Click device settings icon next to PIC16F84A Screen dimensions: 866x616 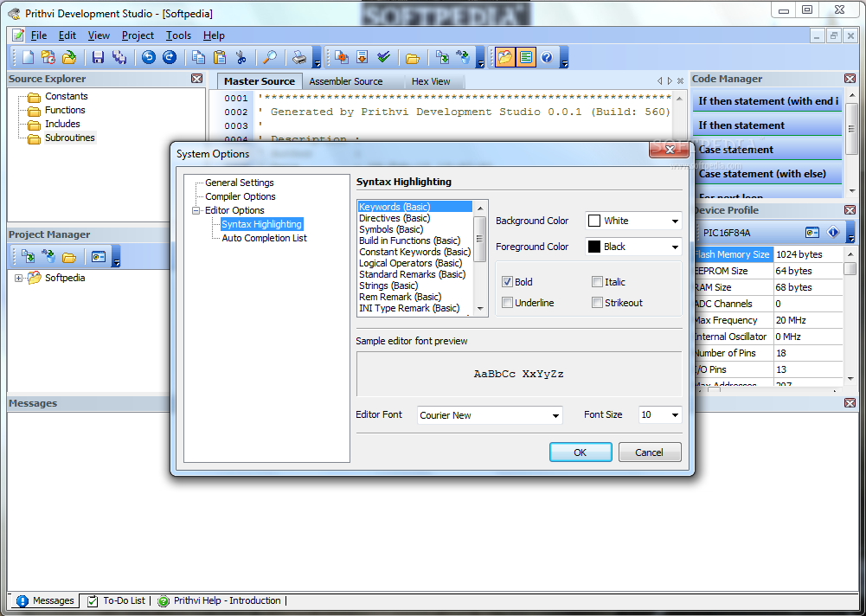point(811,233)
